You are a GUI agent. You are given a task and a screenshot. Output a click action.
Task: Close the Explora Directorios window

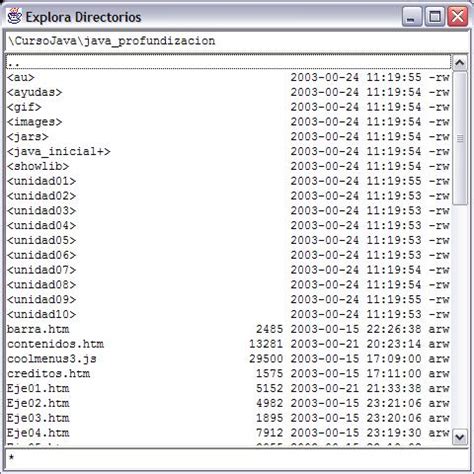point(457,17)
